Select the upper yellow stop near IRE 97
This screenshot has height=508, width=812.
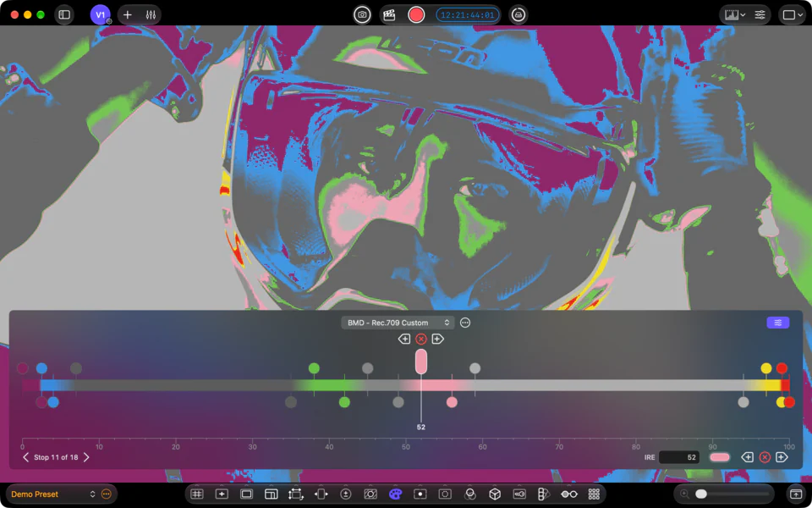point(766,368)
